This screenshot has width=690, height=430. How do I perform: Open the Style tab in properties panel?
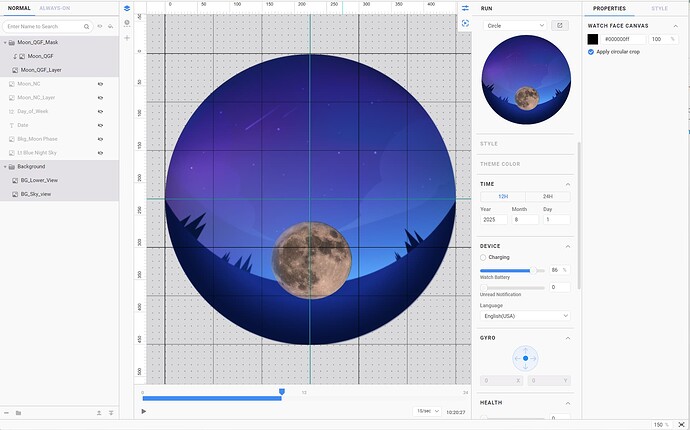(x=659, y=8)
